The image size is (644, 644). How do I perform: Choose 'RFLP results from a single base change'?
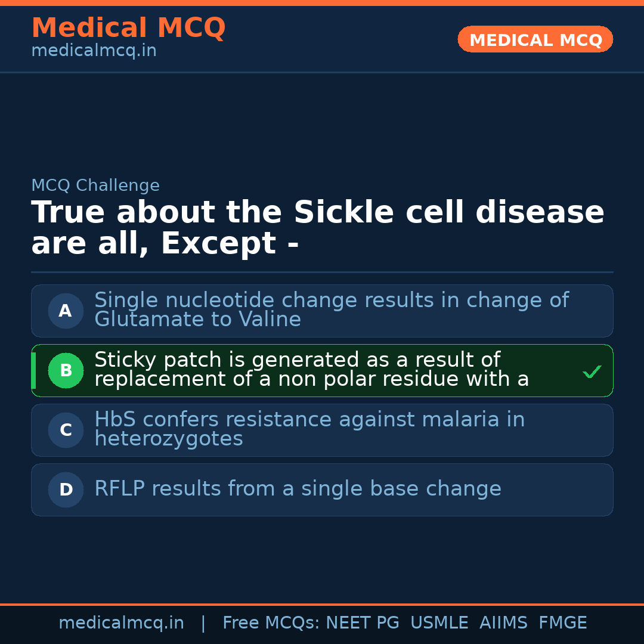tap(298, 489)
